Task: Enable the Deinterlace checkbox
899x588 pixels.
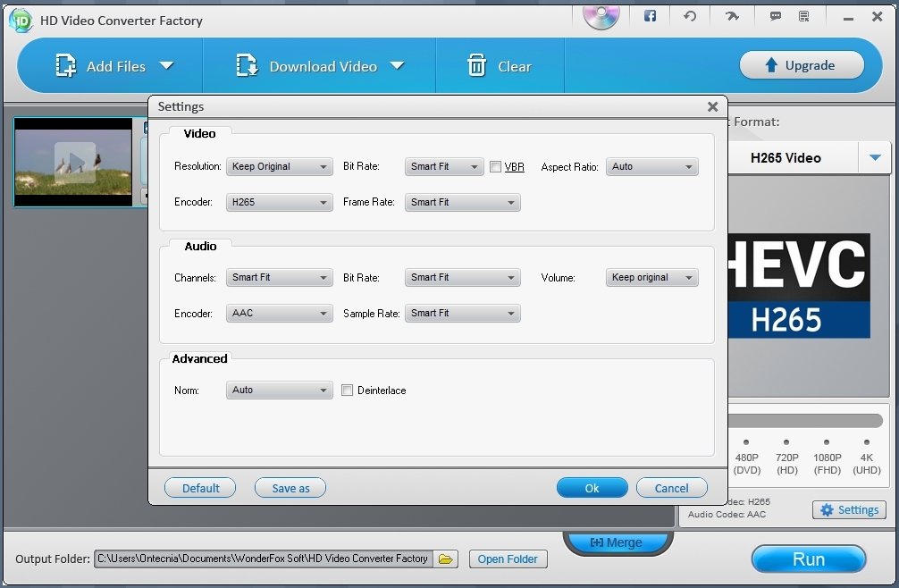Action: coord(347,391)
